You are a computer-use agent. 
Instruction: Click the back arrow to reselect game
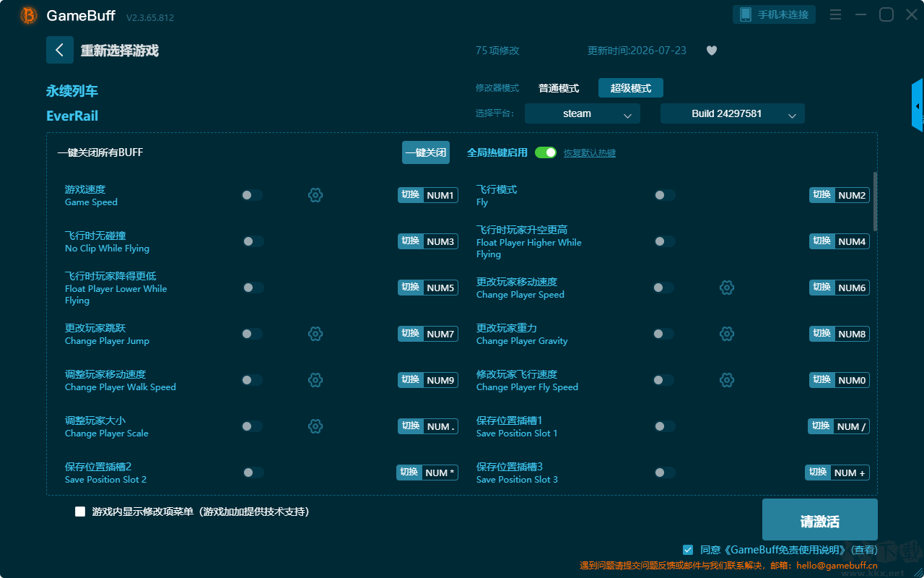pos(60,50)
